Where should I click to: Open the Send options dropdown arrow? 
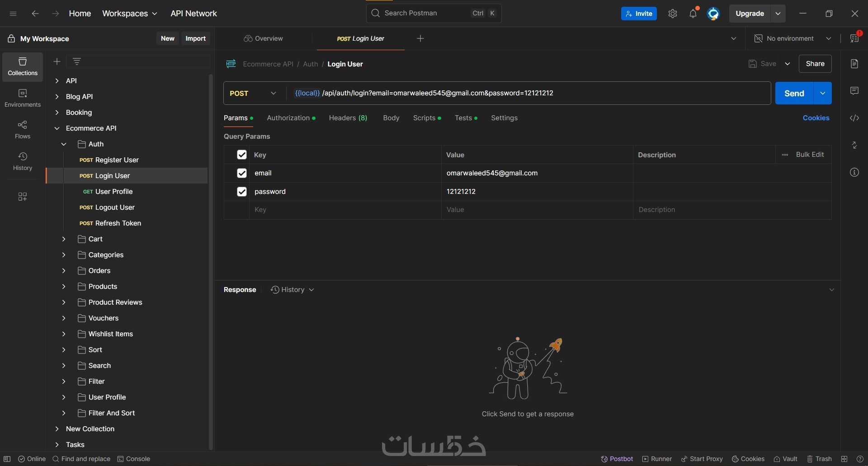coord(823,93)
